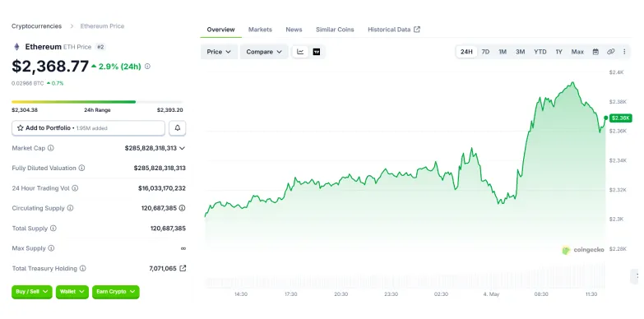Screen dimensions: 644x319
Task: Show Total Treasury Holding info icon
Action: [x=82, y=269]
